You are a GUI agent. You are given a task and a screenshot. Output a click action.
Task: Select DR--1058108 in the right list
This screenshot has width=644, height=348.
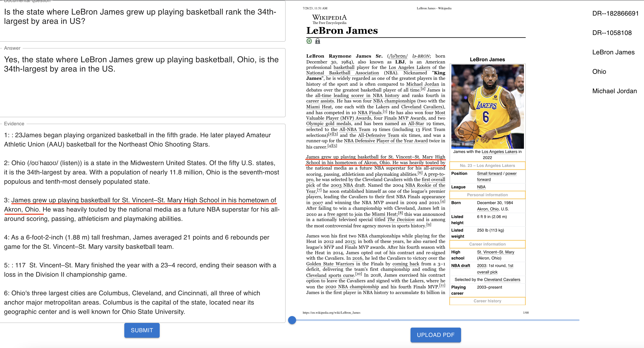[612, 33]
